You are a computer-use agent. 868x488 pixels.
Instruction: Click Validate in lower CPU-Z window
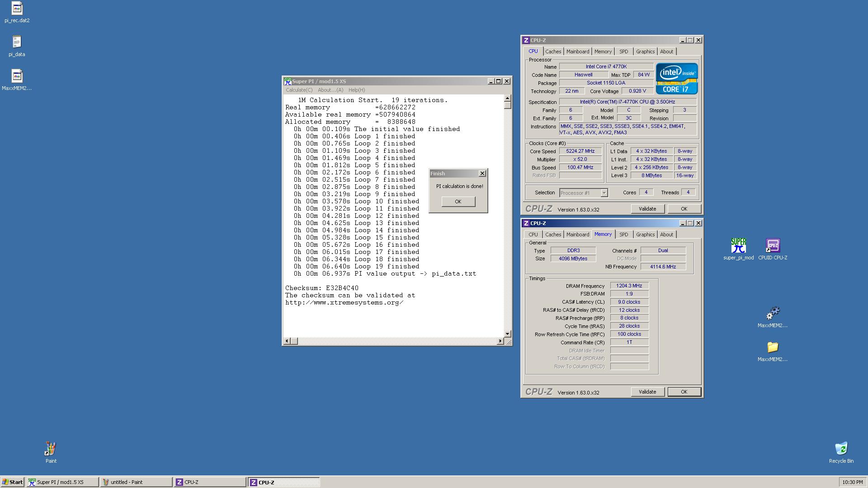(x=647, y=392)
